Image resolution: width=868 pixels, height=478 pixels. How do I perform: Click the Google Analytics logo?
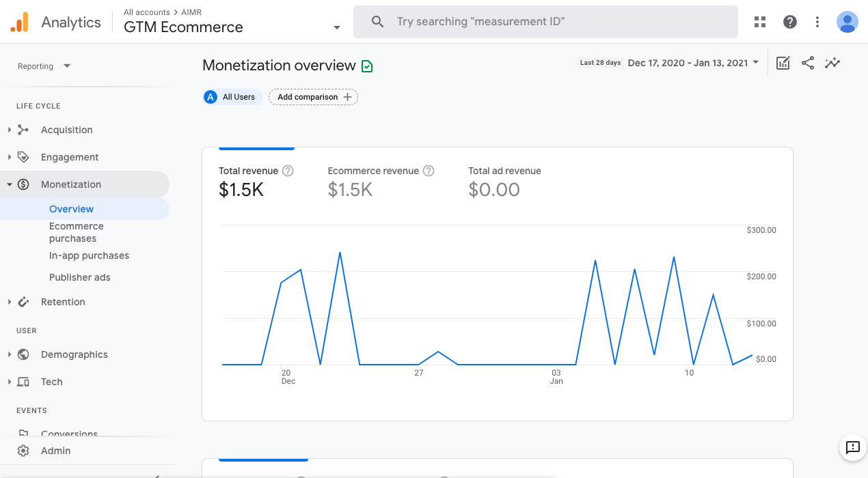[x=19, y=22]
